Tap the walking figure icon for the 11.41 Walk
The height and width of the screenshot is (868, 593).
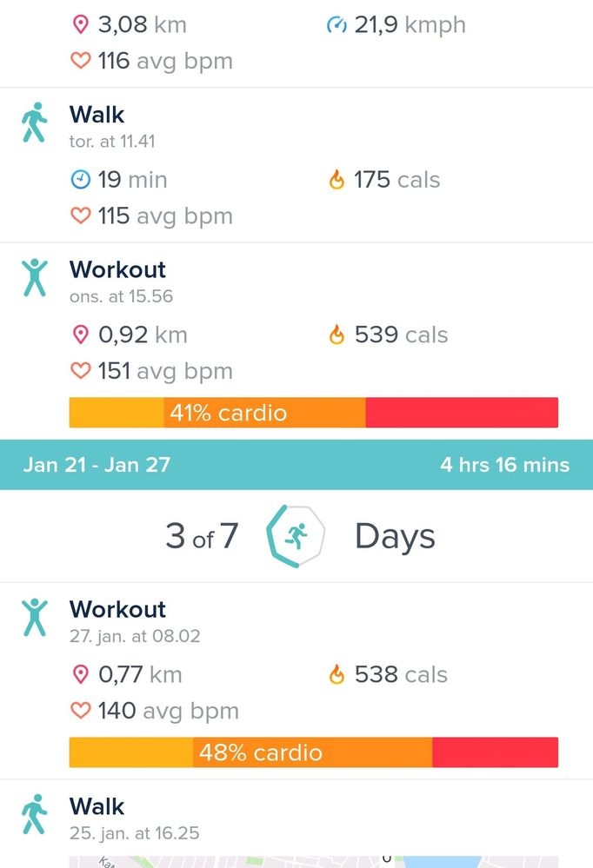(34, 123)
